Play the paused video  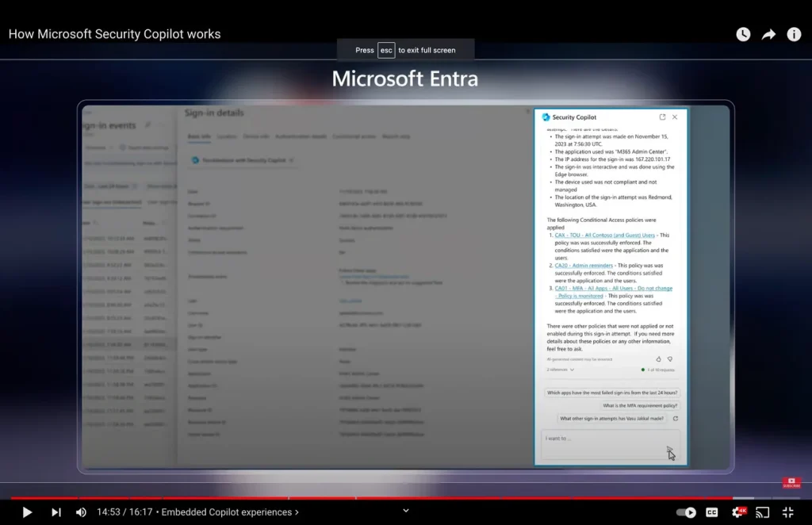pos(27,512)
